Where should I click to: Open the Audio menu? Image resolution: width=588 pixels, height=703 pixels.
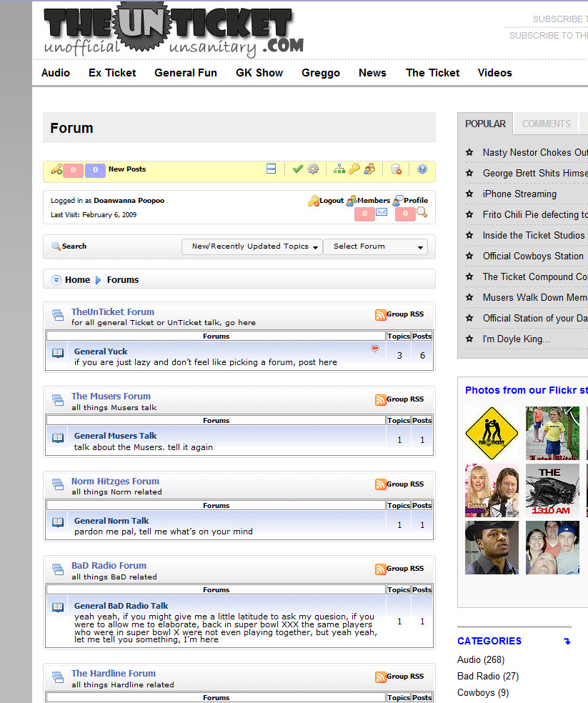pyautogui.click(x=56, y=73)
